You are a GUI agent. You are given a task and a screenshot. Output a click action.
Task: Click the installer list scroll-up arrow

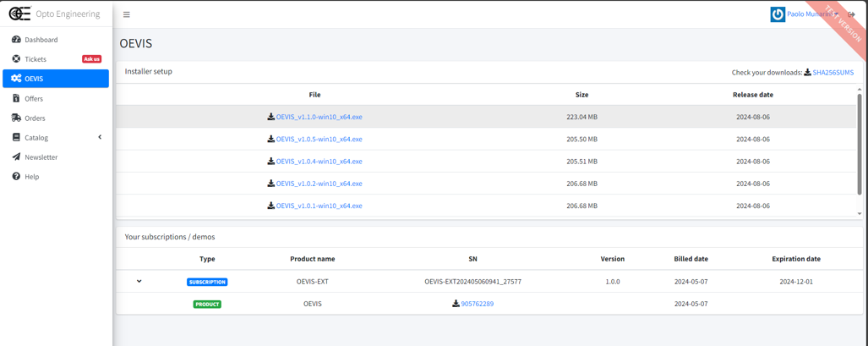860,88
